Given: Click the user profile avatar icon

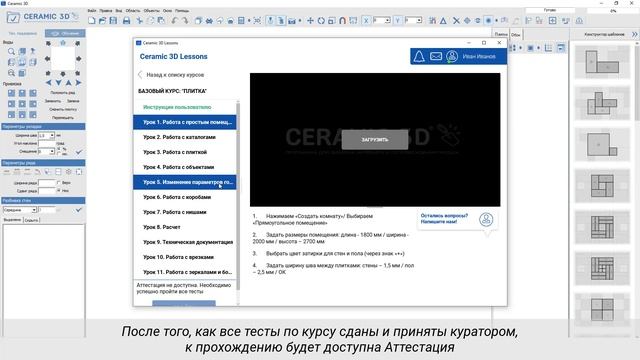Looking at the screenshot, I should coord(452,56).
